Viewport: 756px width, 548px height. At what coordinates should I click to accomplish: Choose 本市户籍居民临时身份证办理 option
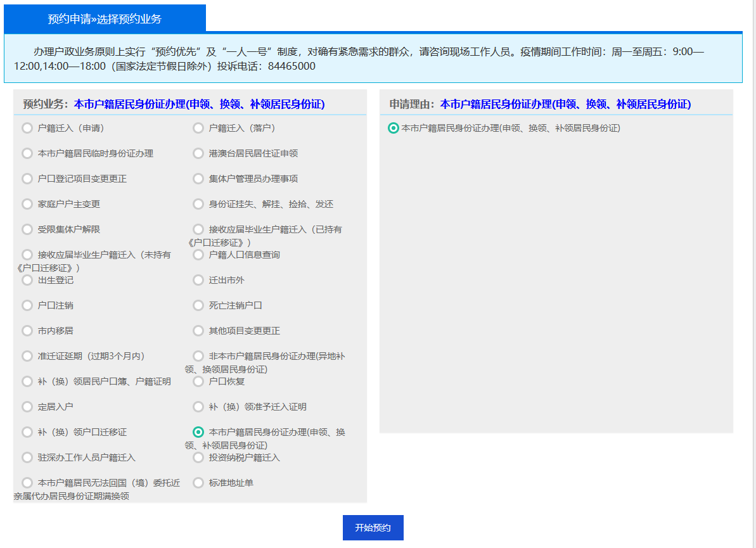pos(27,153)
